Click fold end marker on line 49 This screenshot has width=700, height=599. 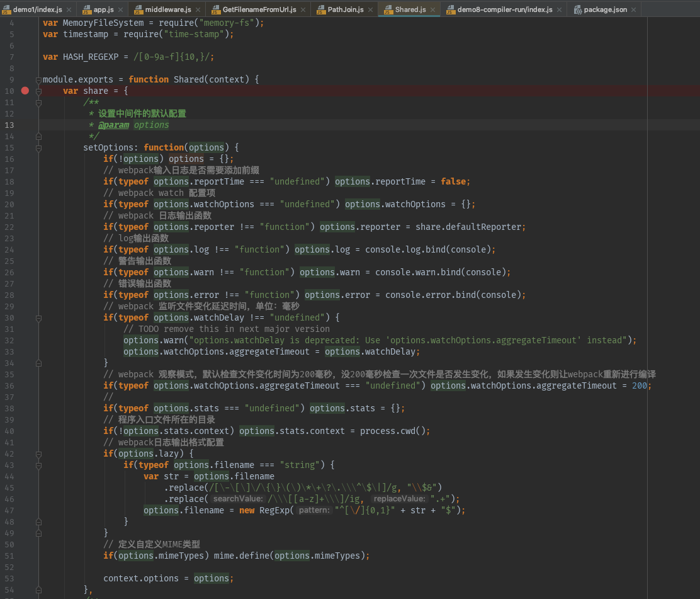pos(39,533)
